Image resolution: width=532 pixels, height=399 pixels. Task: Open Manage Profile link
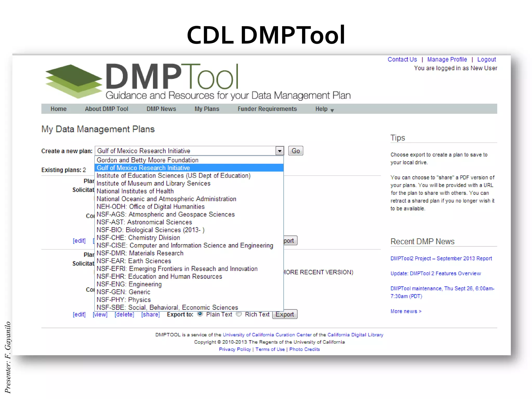447,59
